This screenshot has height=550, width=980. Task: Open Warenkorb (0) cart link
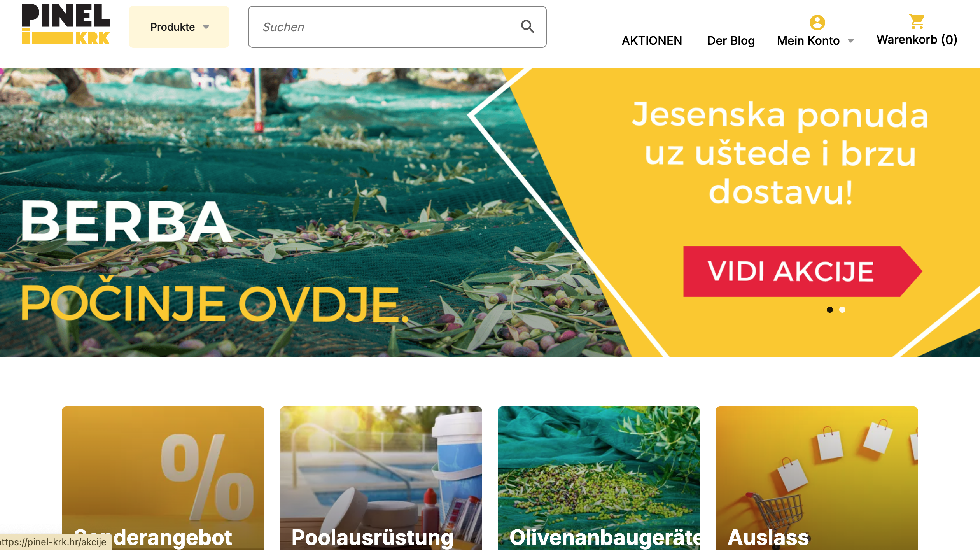(x=917, y=39)
